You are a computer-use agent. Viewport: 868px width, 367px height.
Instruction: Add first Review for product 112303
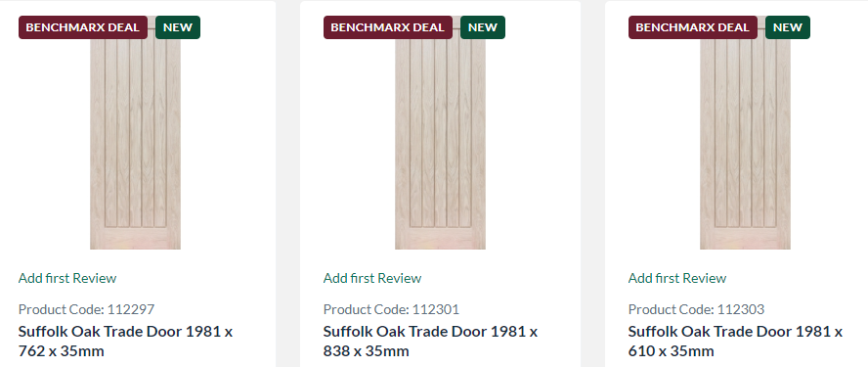coord(677,278)
